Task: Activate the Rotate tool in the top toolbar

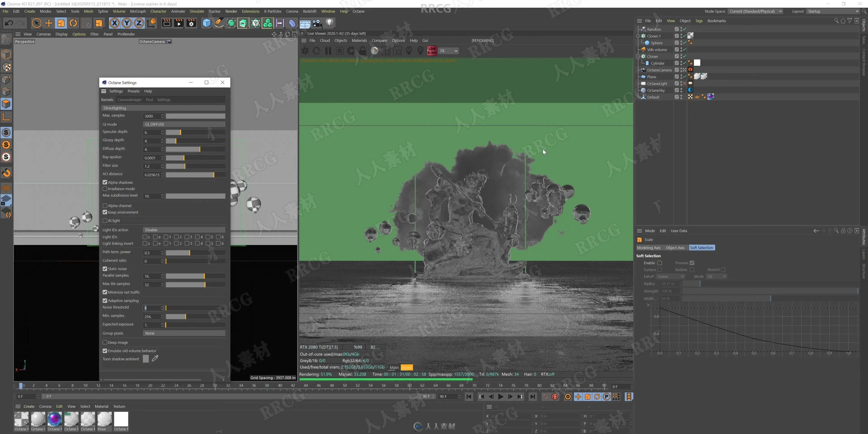Action: coord(73,23)
